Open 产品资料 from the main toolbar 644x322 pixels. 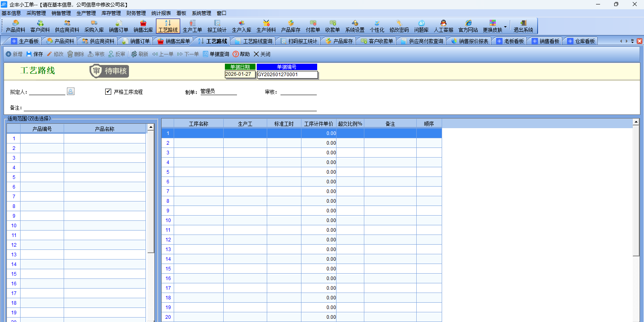coord(15,26)
